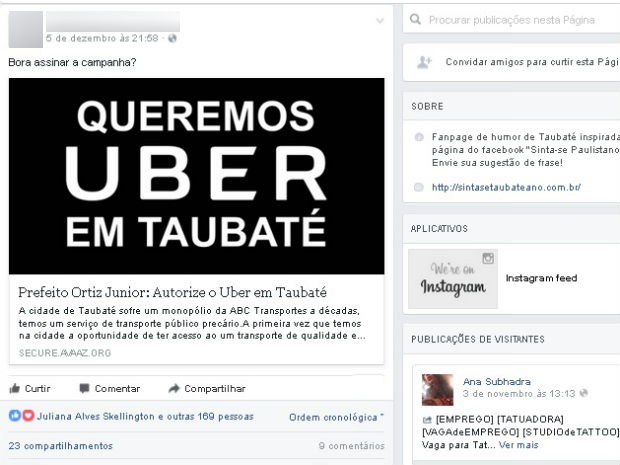The height and width of the screenshot is (465, 620).
Task: Open the We're on Instagram thumbnail
Action: pos(453,278)
